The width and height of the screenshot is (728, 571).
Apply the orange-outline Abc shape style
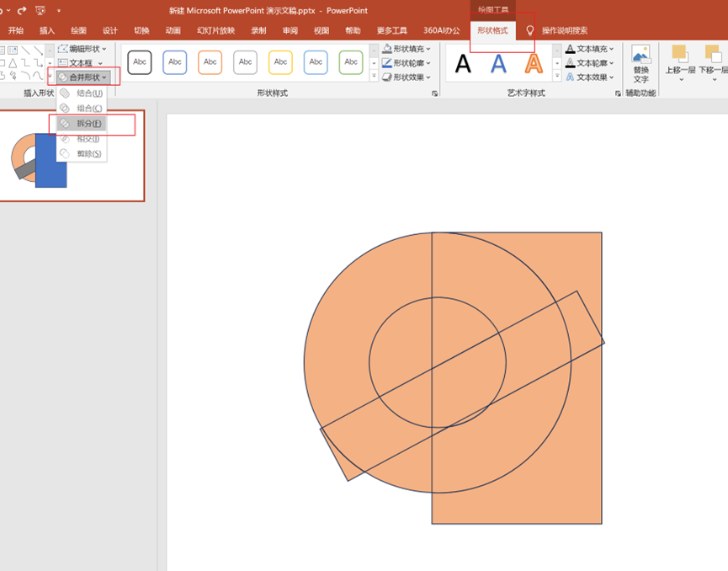coord(210,62)
